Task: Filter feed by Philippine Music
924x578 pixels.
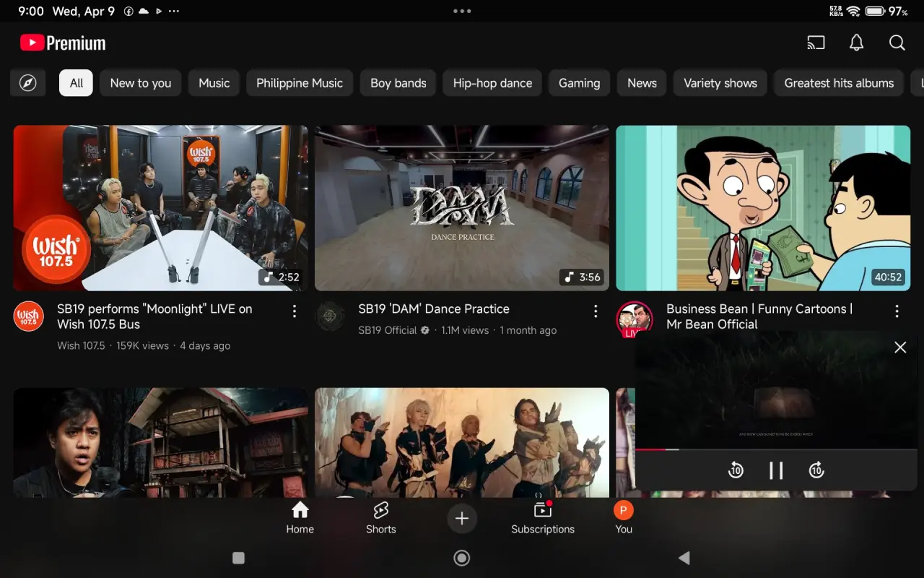Action: [x=300, y=83]
